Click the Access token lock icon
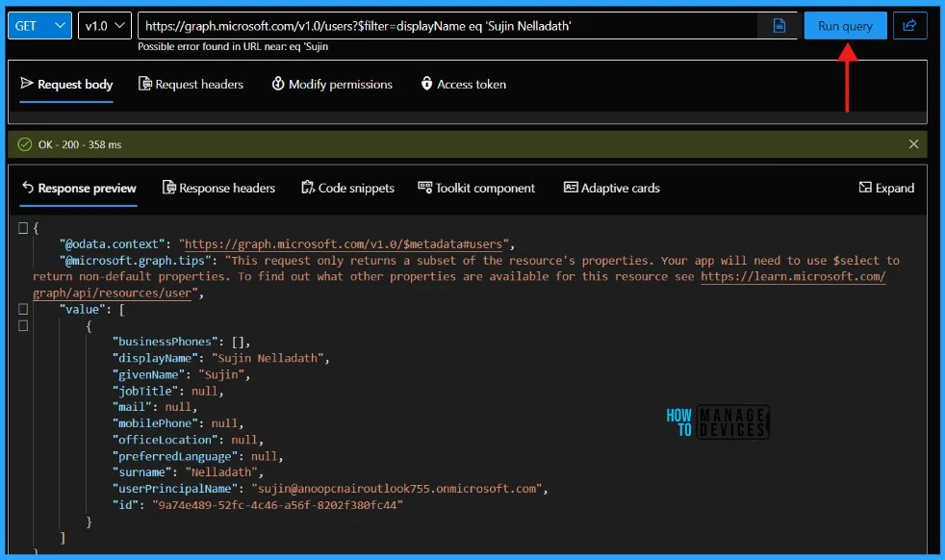 click(x=426, y=84)
